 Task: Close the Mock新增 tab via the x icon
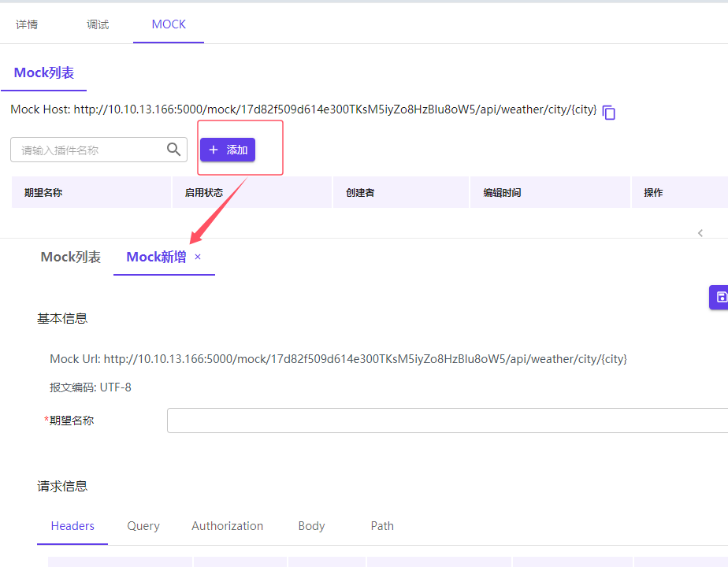click(x=198, y=257)
